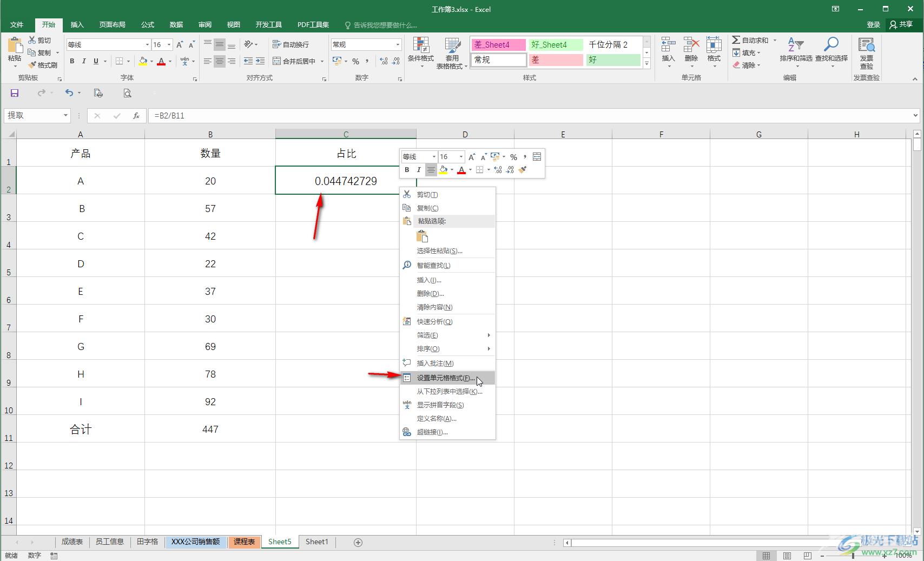The image size is (924, 561).
Task: Click the Print Preview icon in quick toolbar
Action: pos(127,93)
